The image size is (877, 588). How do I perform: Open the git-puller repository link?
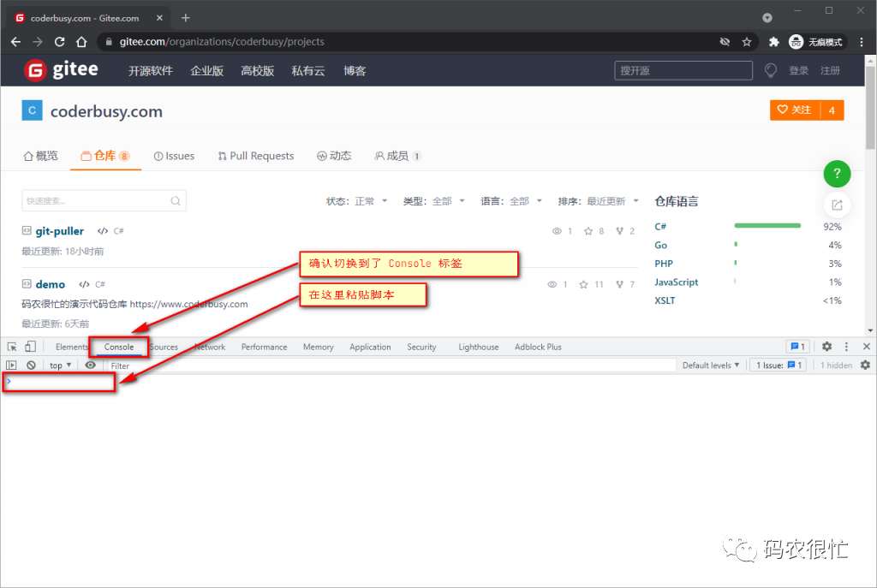60,231
